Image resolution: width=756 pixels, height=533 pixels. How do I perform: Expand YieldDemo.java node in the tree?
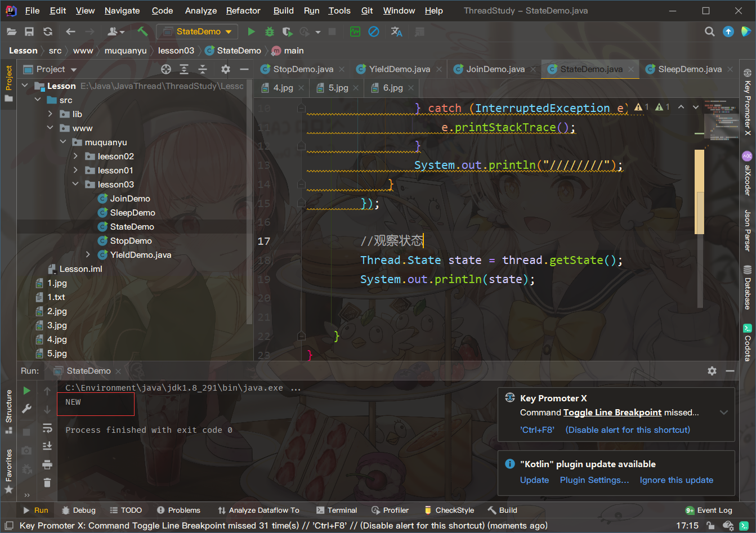point(88,255)
